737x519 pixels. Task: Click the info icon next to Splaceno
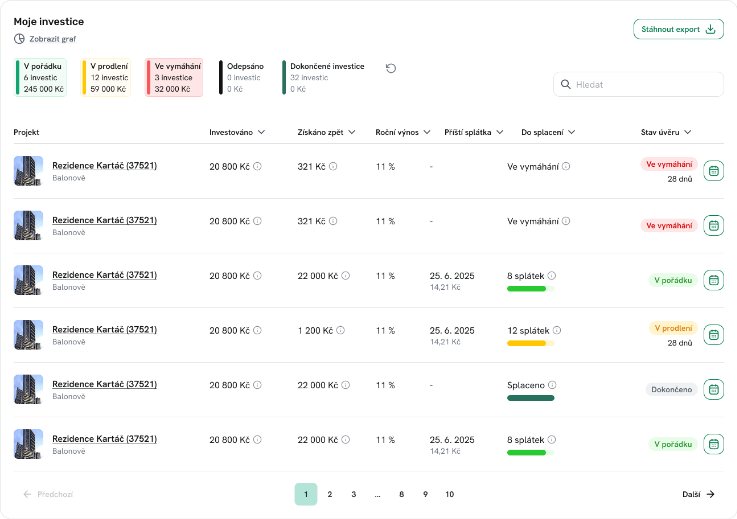coord(552,384)
